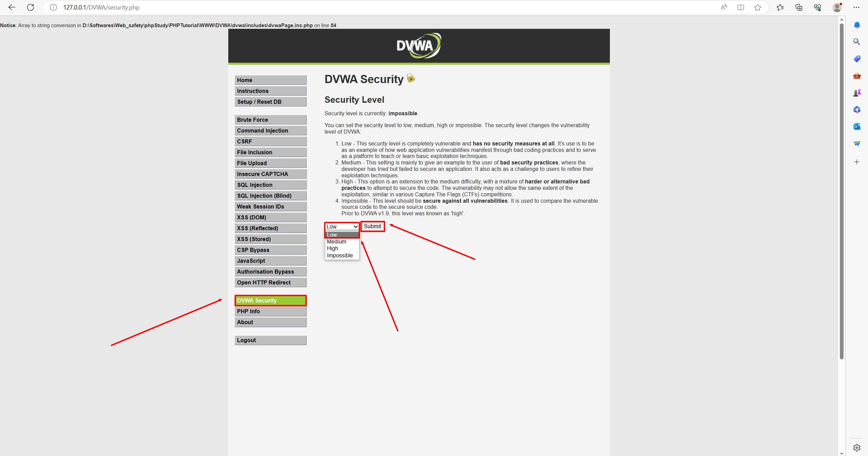Image resolution: width=868 pixels, height=456 pixels.
Task: Select Medium from security level dropdown
Action: coord(336,241)
